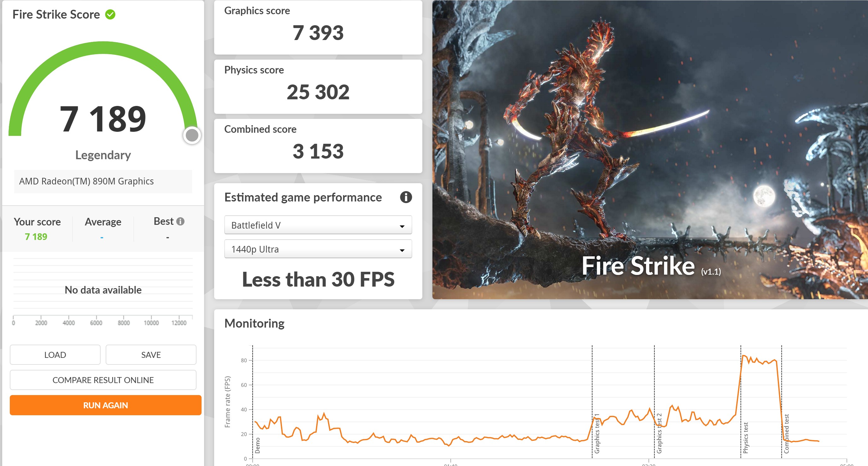Click the No data available message
The width and height of the screenshot is (868, 466).
103,290
